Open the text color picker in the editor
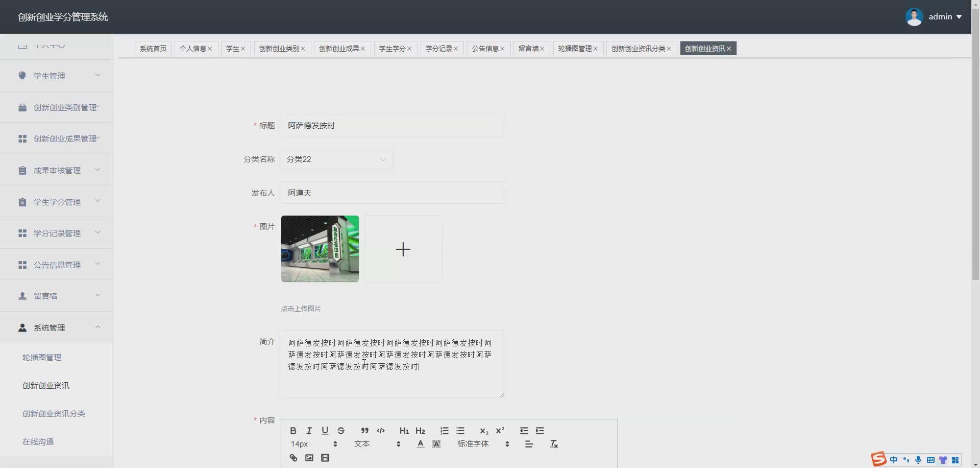The image size is (980, 468). point(420,444)
